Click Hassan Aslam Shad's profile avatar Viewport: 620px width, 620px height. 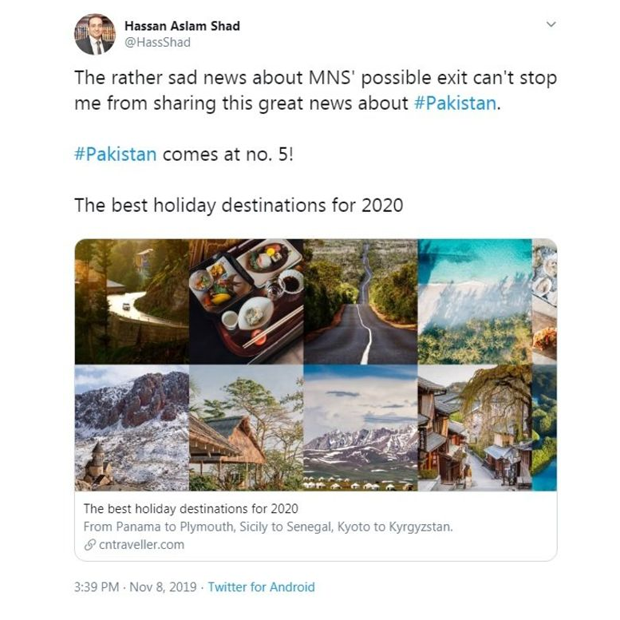coord(95,34)
